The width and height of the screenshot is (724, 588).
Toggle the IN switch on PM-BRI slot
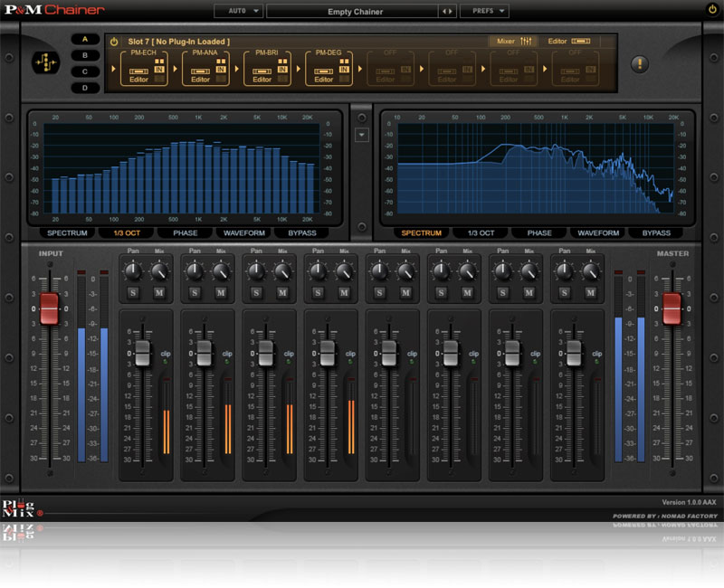tap(282, 69)
